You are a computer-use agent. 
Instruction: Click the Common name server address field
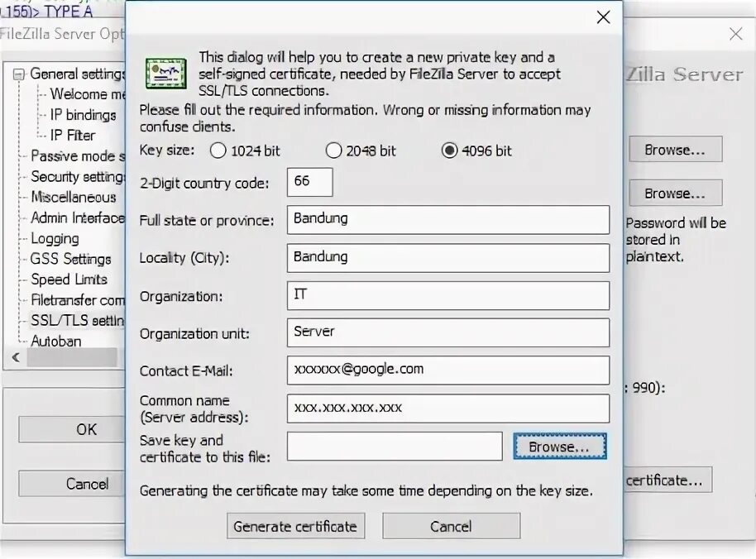click(448, 408)
